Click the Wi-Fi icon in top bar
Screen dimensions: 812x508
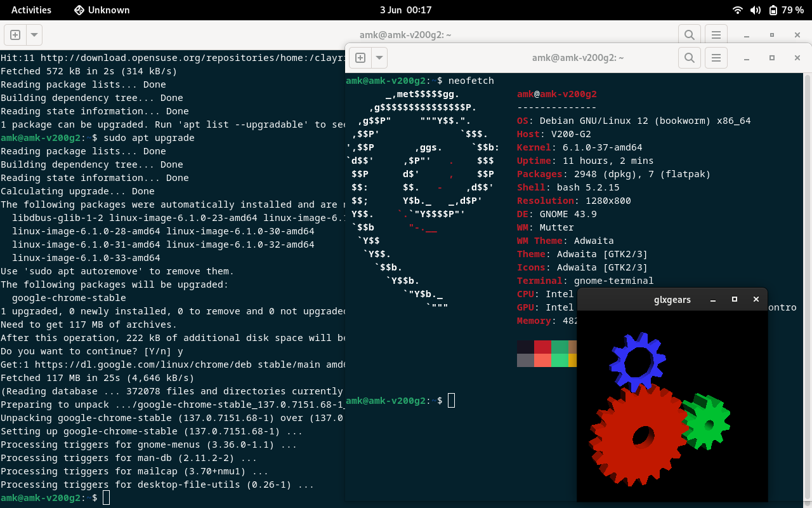737,10
